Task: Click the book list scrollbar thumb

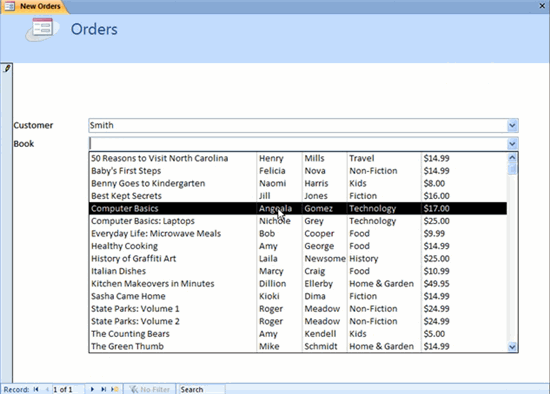Action: 512,169
